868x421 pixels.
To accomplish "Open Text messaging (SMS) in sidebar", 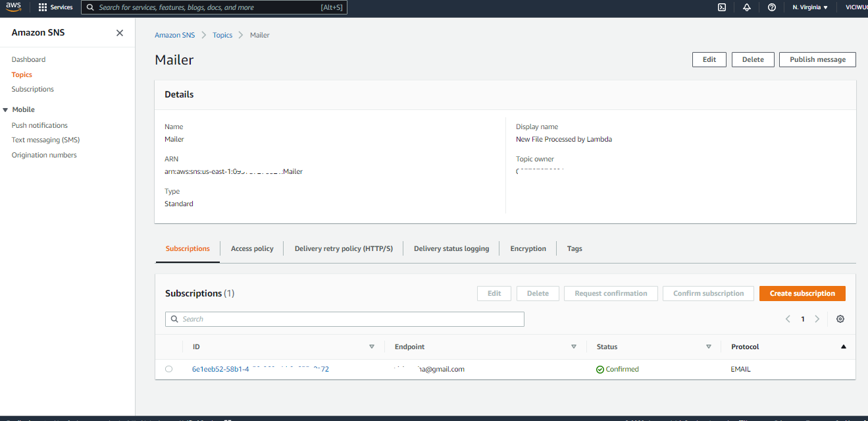I will tap(45, 140).
